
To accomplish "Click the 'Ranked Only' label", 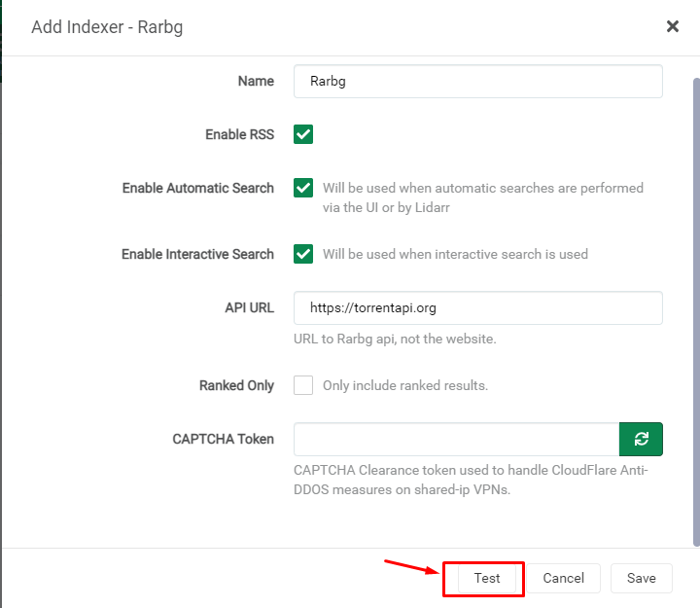I will coord(236,385).
